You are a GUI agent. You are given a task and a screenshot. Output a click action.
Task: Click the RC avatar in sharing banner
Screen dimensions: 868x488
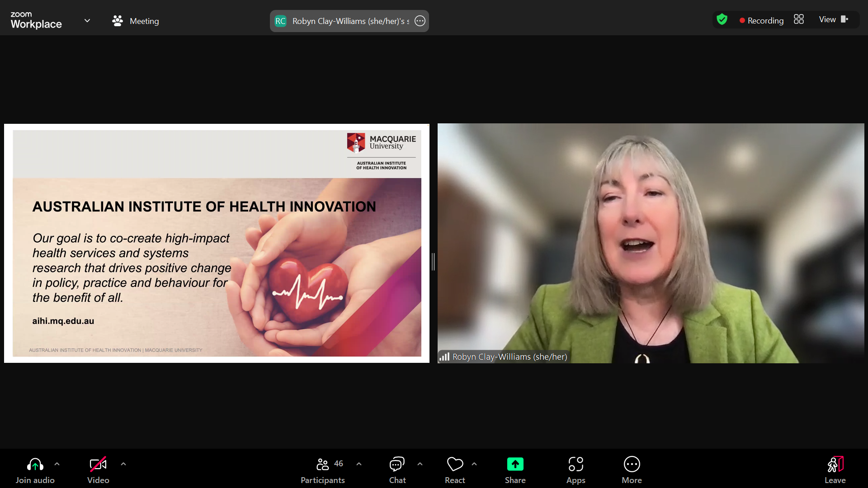tap(280, 21)
